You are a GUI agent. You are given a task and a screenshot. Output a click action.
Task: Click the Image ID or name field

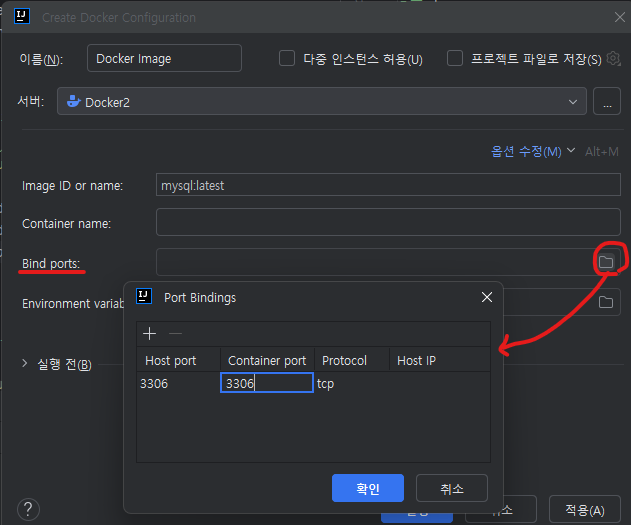pos(388,185)
